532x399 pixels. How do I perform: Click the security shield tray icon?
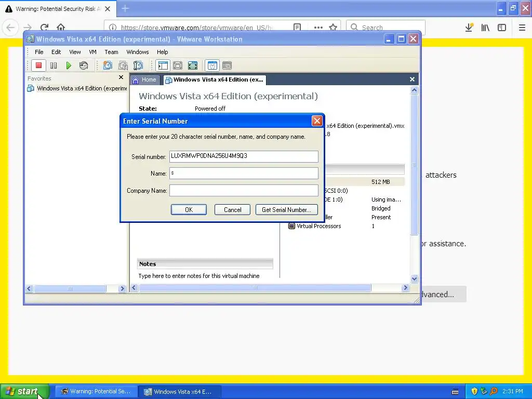474,391
